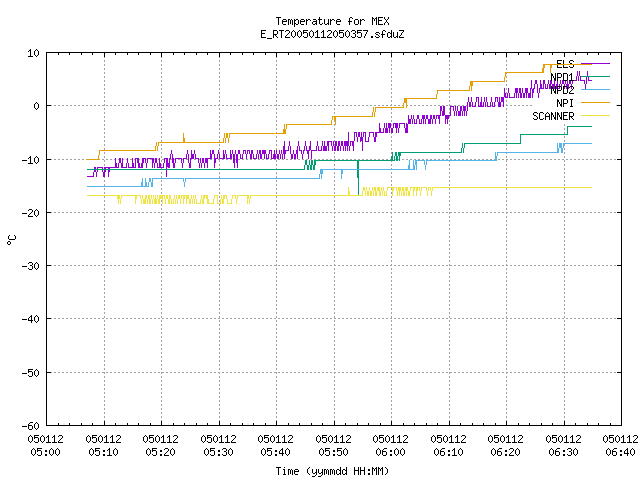Click the y-axis label 0
The height and width of the screenshot is (480, 640).
(36, 106)
